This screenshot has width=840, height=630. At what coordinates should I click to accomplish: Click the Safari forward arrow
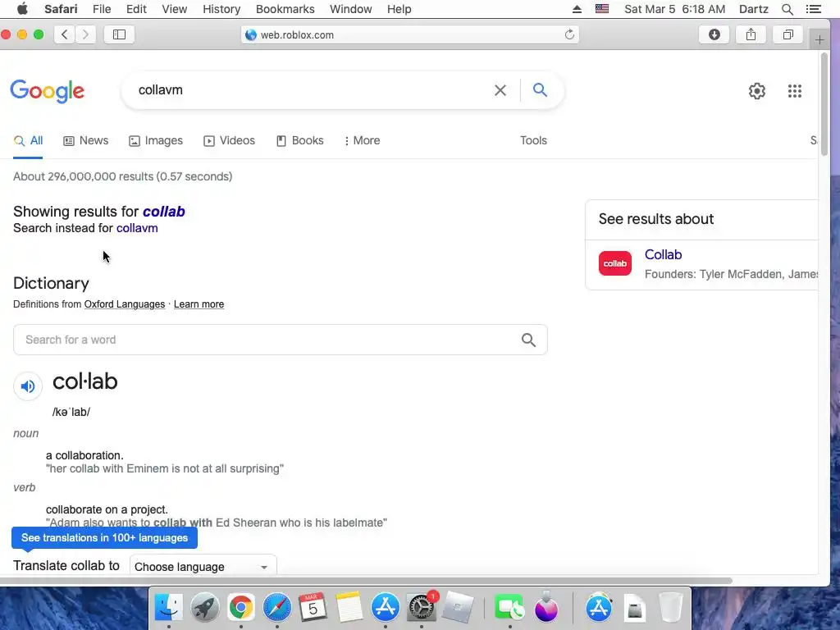(85, 34)
